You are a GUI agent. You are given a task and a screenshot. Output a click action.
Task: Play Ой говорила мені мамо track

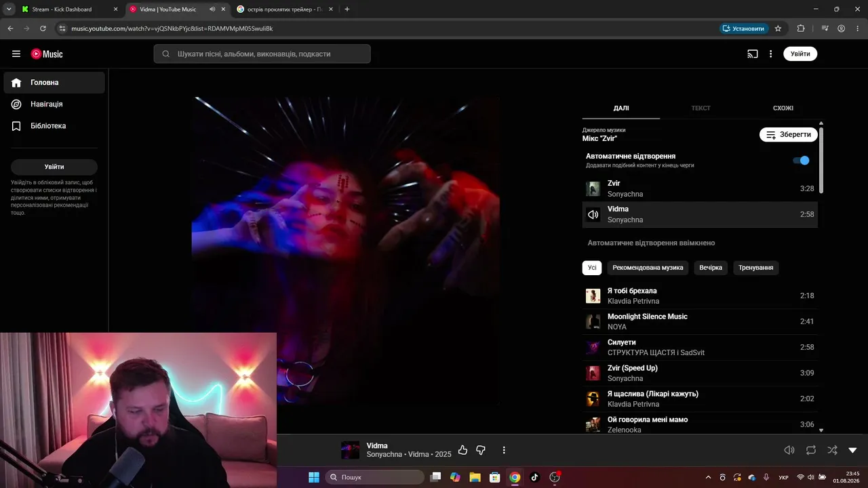coord(700,424)
